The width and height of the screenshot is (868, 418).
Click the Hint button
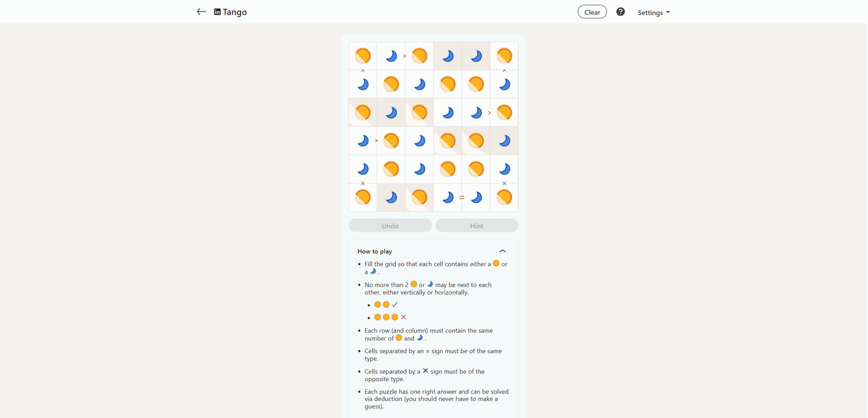click(x=476, y=225)
